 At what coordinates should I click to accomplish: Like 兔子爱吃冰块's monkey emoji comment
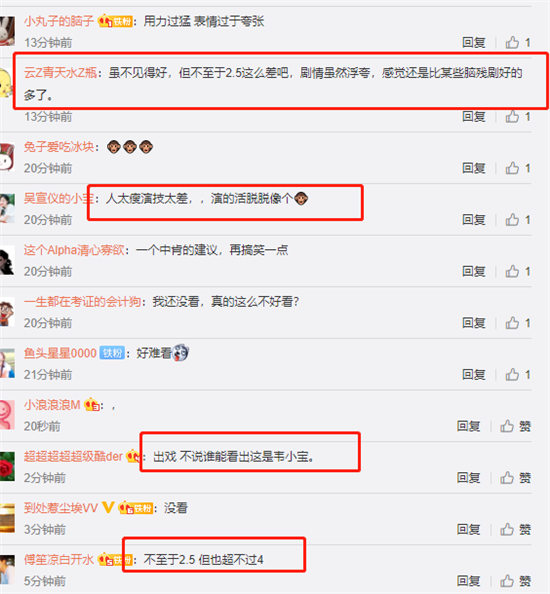(517, 168)
